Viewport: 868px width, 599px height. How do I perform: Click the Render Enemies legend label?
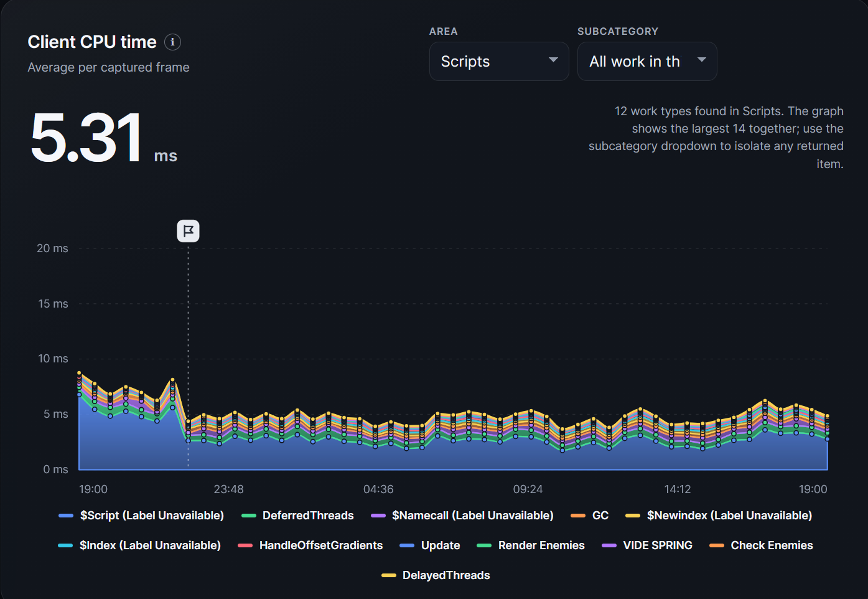[x=541, y=545]
